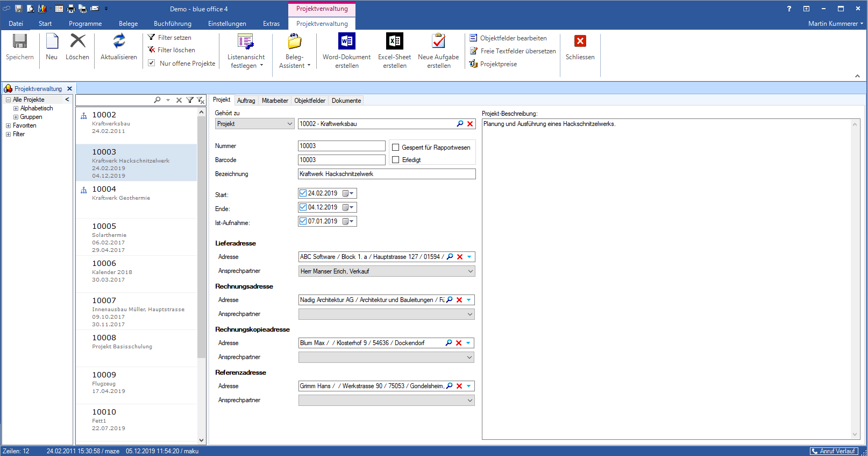Click the Aktualisieren refresh icon
This screenshot has height=456, width=868.
[119, 41]
